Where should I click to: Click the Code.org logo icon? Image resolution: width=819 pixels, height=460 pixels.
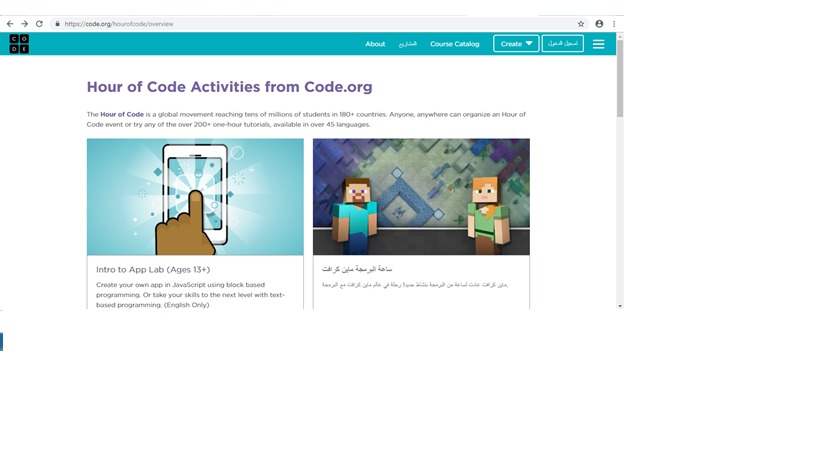[x=19, y=43]
